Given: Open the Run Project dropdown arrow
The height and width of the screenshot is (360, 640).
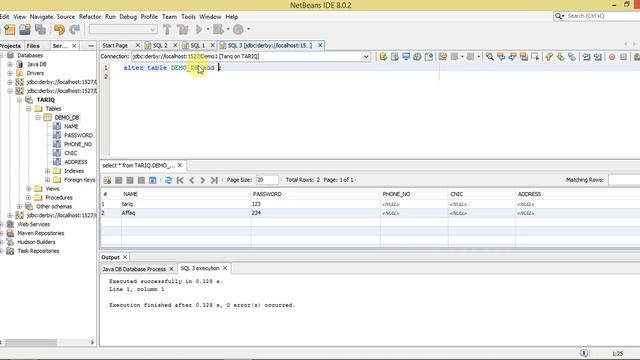Looking at the screenshot, I should pos(208,29).
